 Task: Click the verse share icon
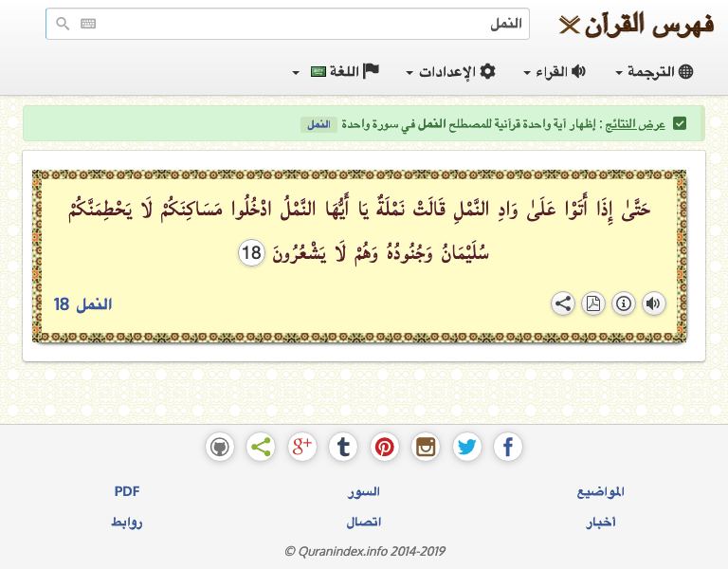(x=562, y=303)
